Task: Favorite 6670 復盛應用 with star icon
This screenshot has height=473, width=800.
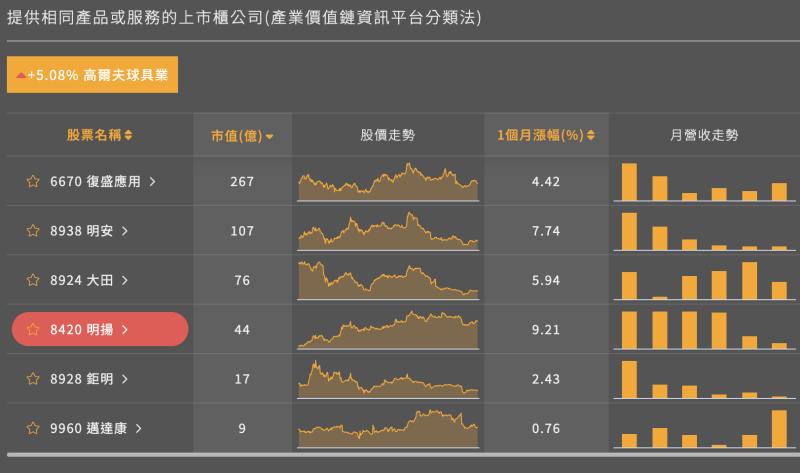Action: [x=33, y=181]
